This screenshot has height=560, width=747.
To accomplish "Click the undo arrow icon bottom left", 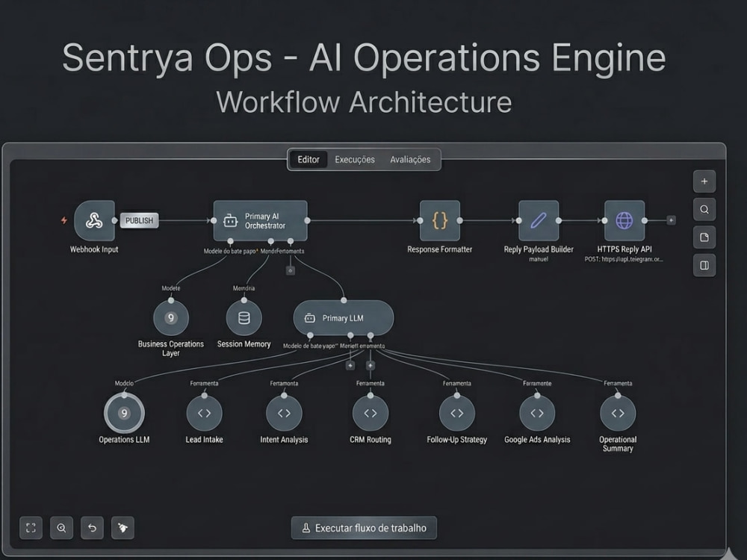I will click(92, 528).
